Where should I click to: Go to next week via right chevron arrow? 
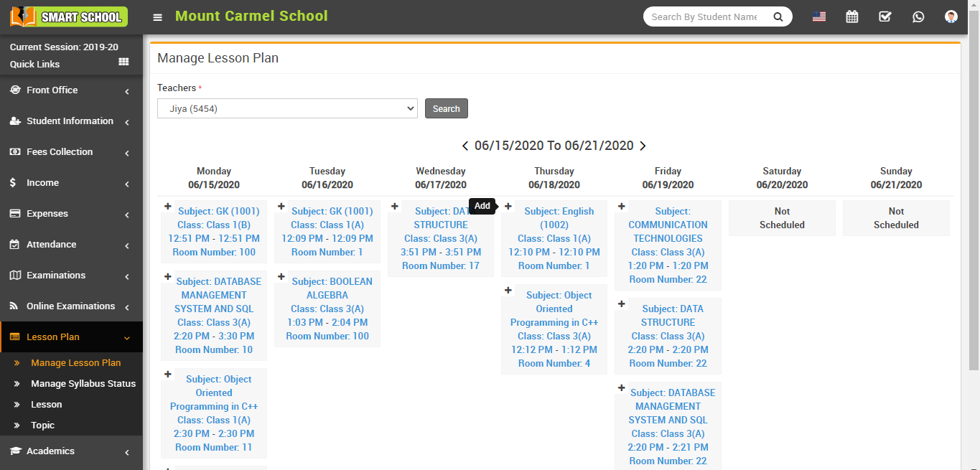tap(643, 145)
